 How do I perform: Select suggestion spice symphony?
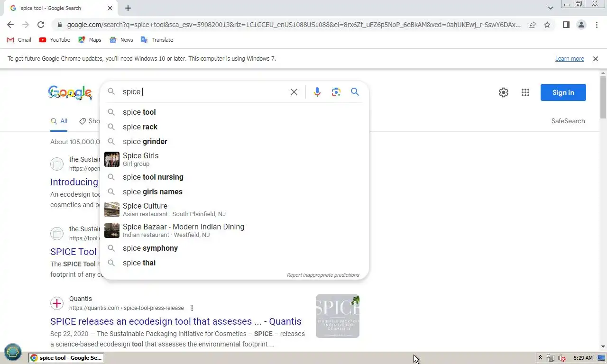coord(234,248)
